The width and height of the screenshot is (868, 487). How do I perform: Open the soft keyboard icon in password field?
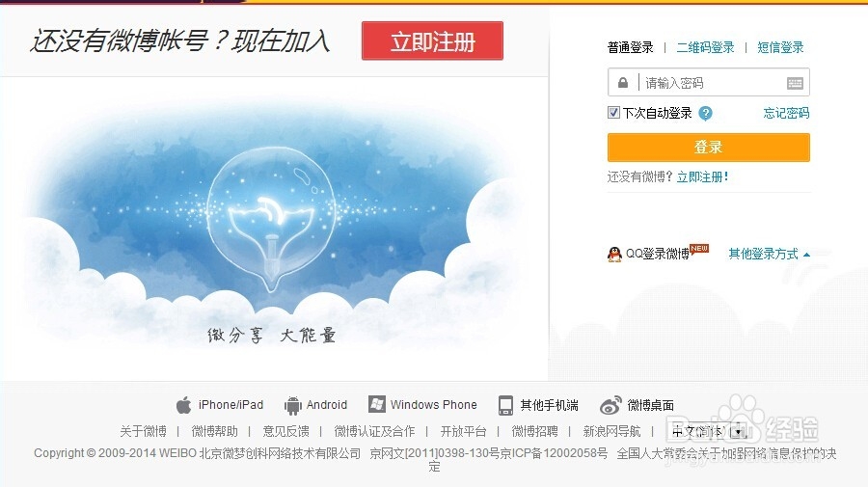tap(795, 83)
